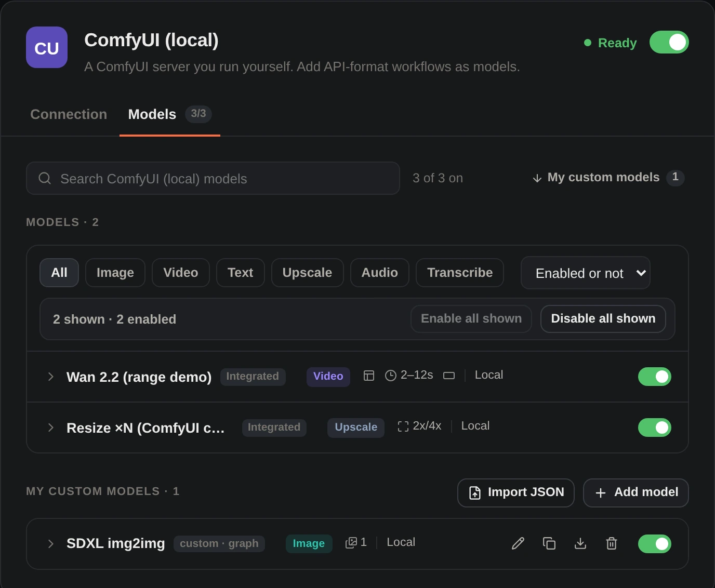Open the Import JSON dialog
This screenshot has width=715, height=588.
click(x=516, y=492)
